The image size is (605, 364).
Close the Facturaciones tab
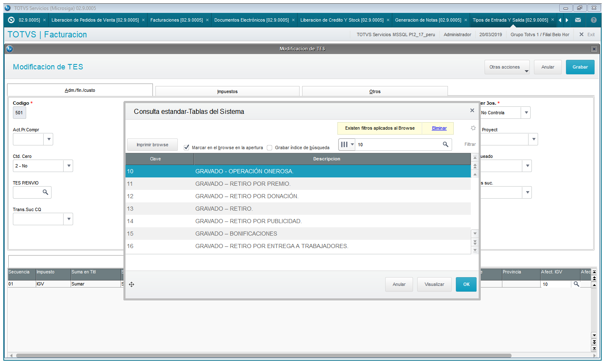[207, 20]
